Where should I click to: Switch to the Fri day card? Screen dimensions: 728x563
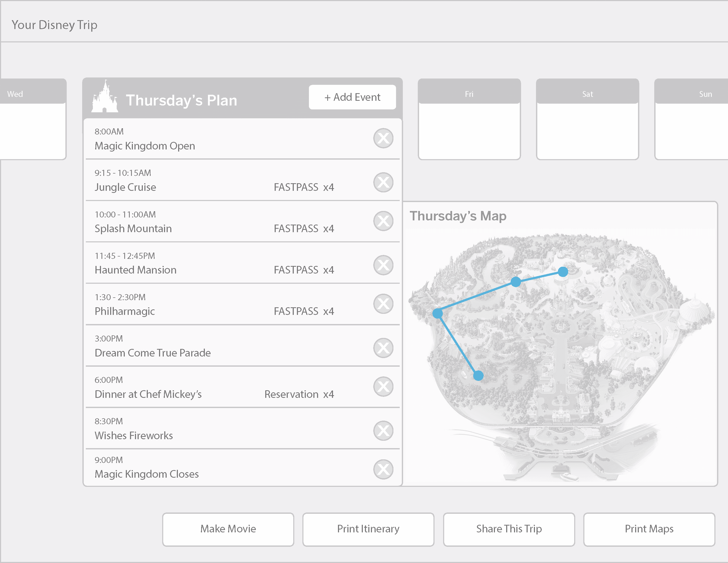coord(469,119)
